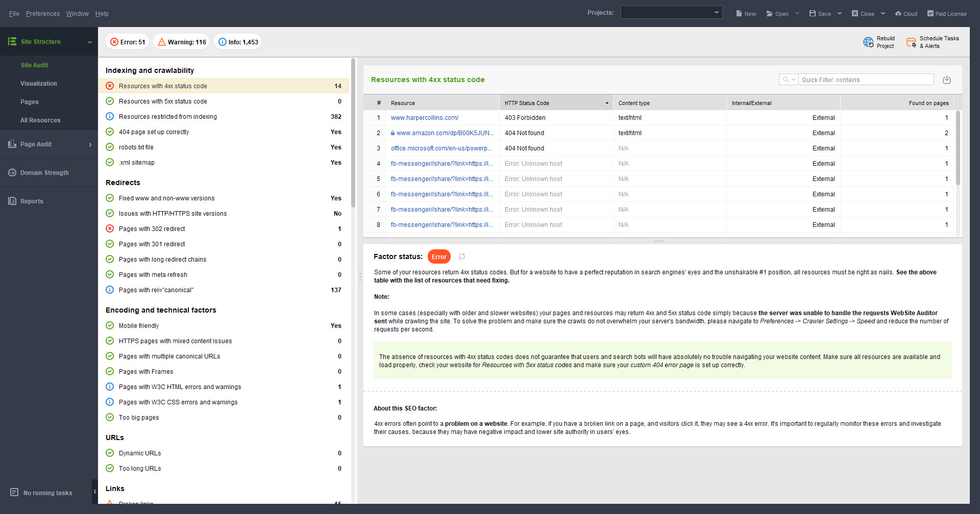This screenshot has height=514, width=980.
Task: Go to Visualization in the sidebar
Action: (39, 84)
